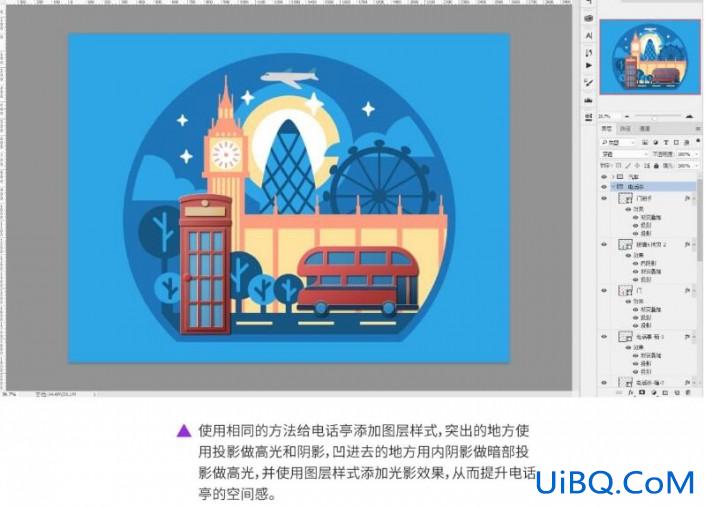Screen dimensions: 705x507
Task: Collapse the 电话亭 layer group
Action: click(614, 187)
